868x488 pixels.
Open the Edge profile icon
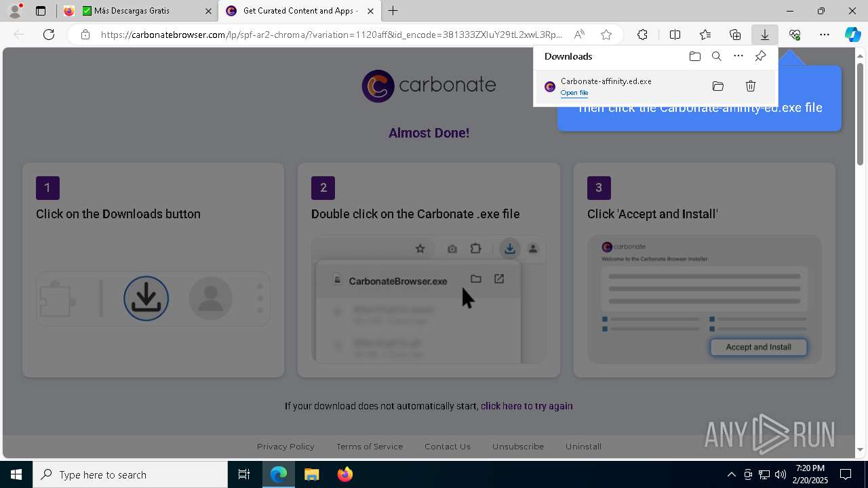(x=15, y=11)
